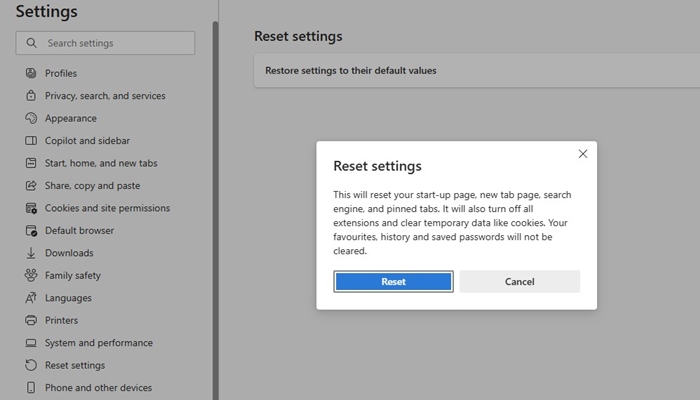
Task: Expand Restore settings to their default values
Action: click(350, 71)
